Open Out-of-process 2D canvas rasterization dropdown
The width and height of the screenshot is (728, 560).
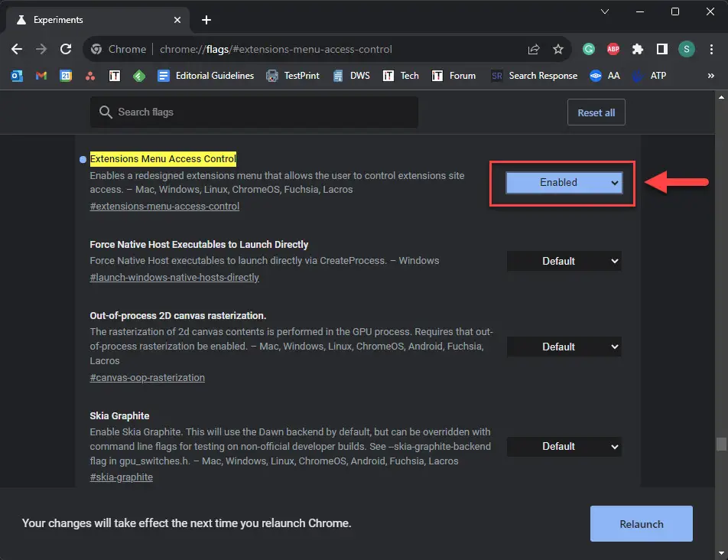click(564, 347)
